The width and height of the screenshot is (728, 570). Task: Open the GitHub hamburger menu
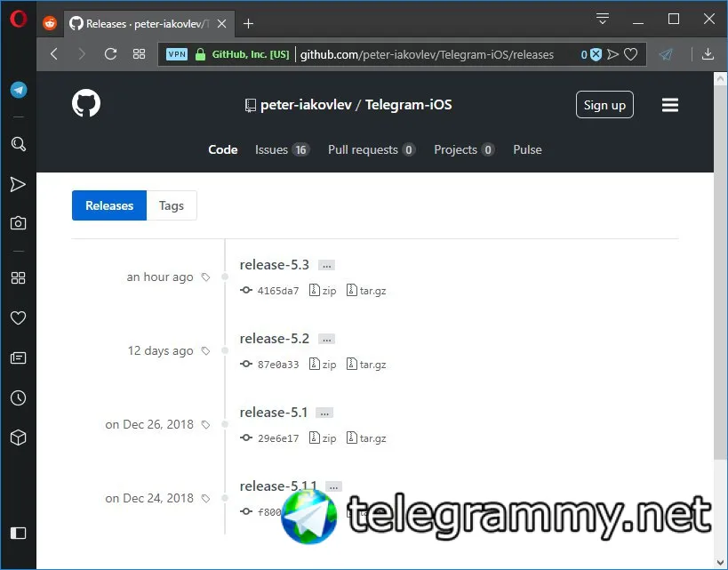click(x=670, y=105)
